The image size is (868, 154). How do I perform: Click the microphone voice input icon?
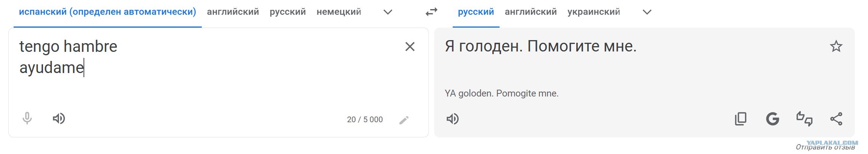pos(27,118)
